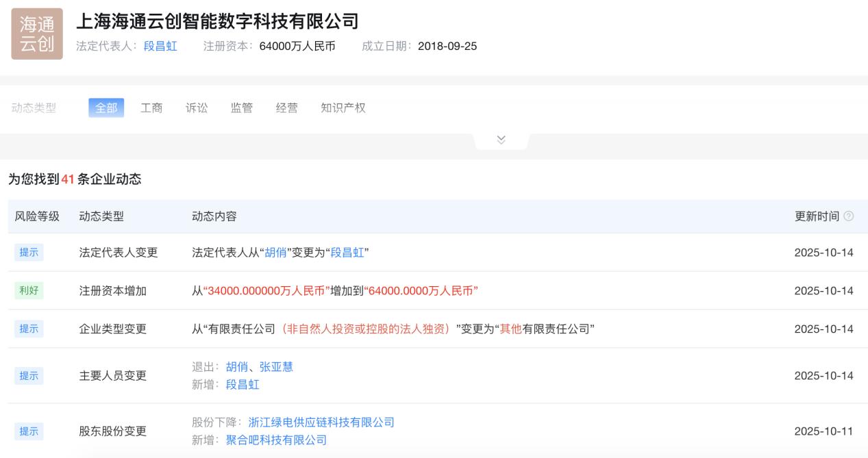Expand the filter panel with double chevron
This screenshot has width=868, height=458.
[x=501, y=140]
